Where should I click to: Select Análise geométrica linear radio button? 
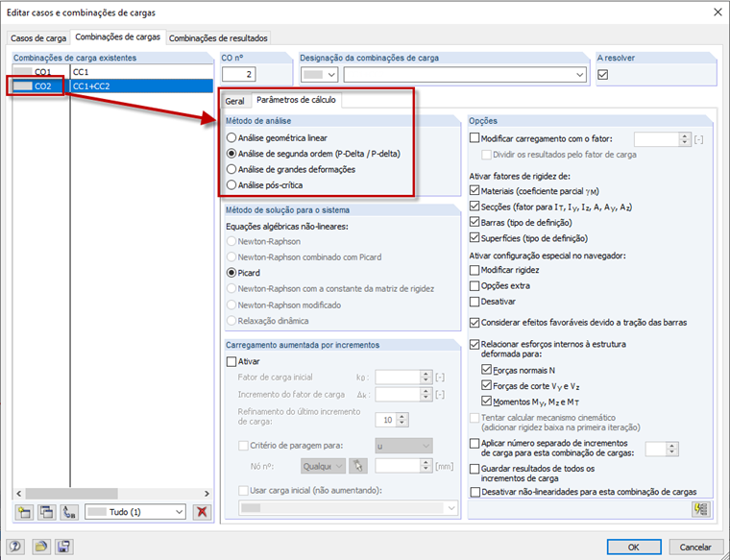(x=231, y=137)
